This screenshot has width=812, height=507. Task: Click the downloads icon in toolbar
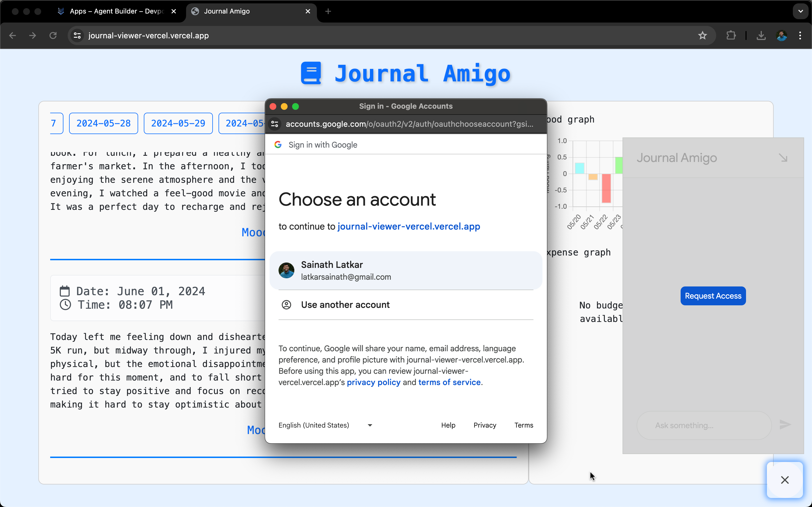761,35
